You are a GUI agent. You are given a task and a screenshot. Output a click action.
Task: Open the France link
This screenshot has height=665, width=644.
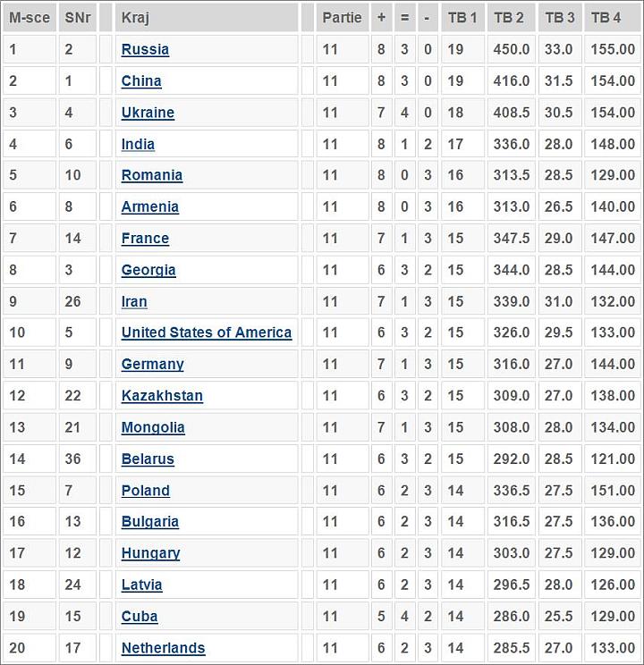pos(145,239)
